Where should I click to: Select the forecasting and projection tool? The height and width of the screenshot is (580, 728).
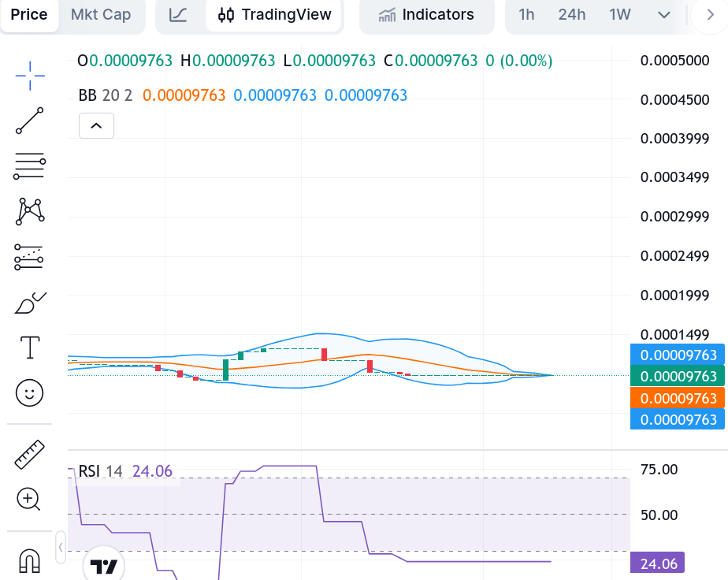(29, 257)
